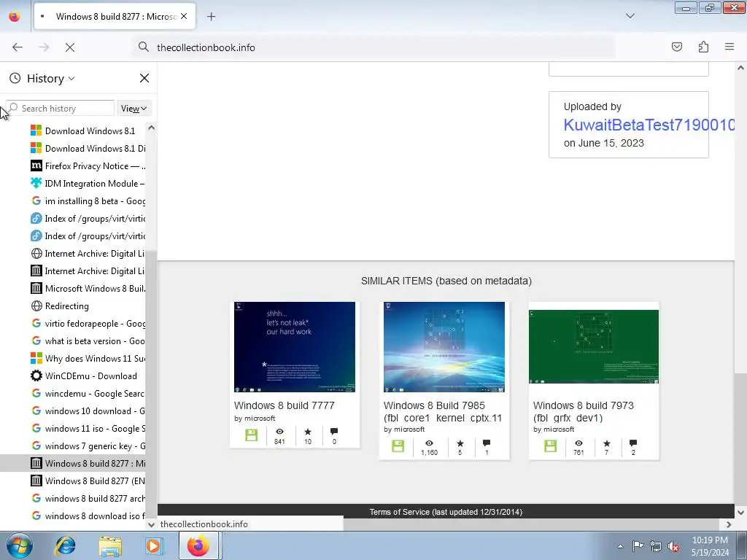
Task: Close the Windows 8 build 8277 tab
Action: point(184,16)
